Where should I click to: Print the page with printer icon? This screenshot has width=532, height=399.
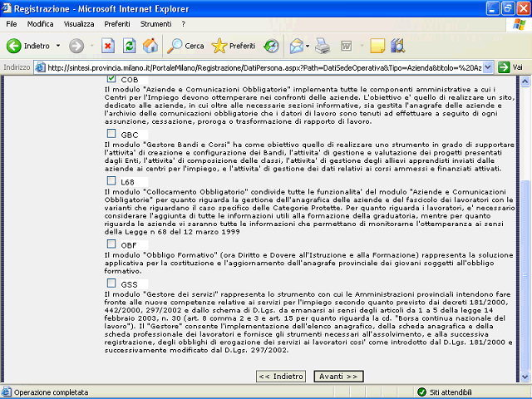click(323, 46)
